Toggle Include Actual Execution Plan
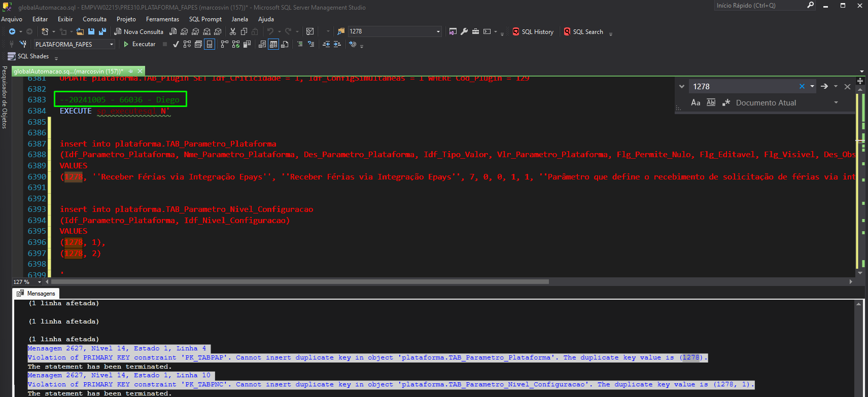Image resolution: width=868 pixels, height=397 pixels. point(225,44)
